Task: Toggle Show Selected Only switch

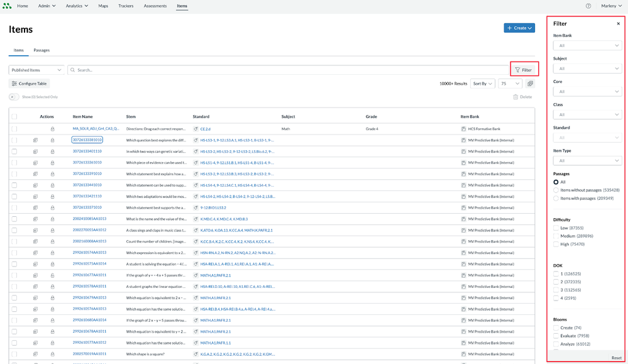Action: point(14,97)
